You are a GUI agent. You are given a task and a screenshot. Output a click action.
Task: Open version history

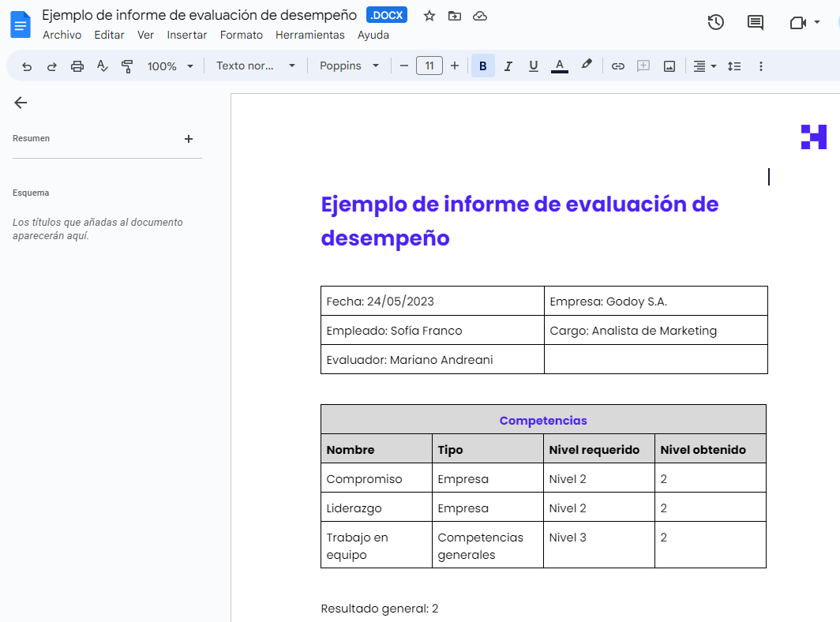[715, 22]
